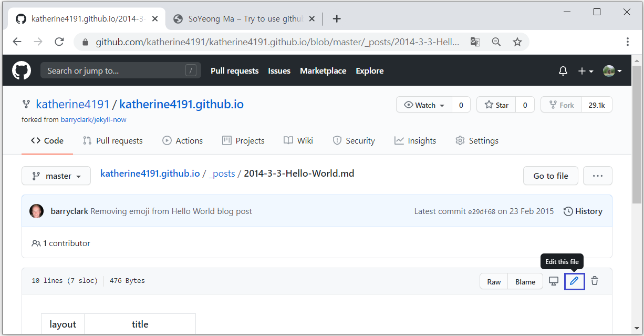Screen dimensions: 644x336
Task: Click the fork count 29.1k
Action: click(597, 105)
